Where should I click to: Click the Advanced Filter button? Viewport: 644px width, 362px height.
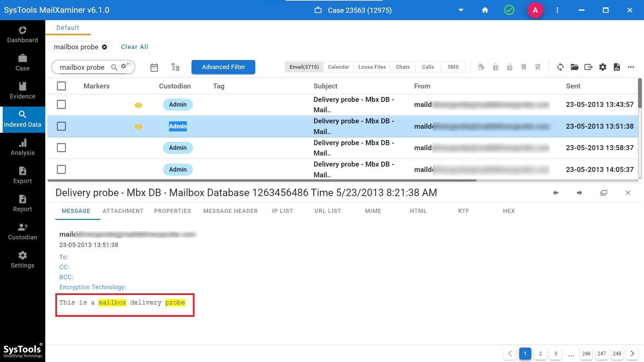pos(223,67)
